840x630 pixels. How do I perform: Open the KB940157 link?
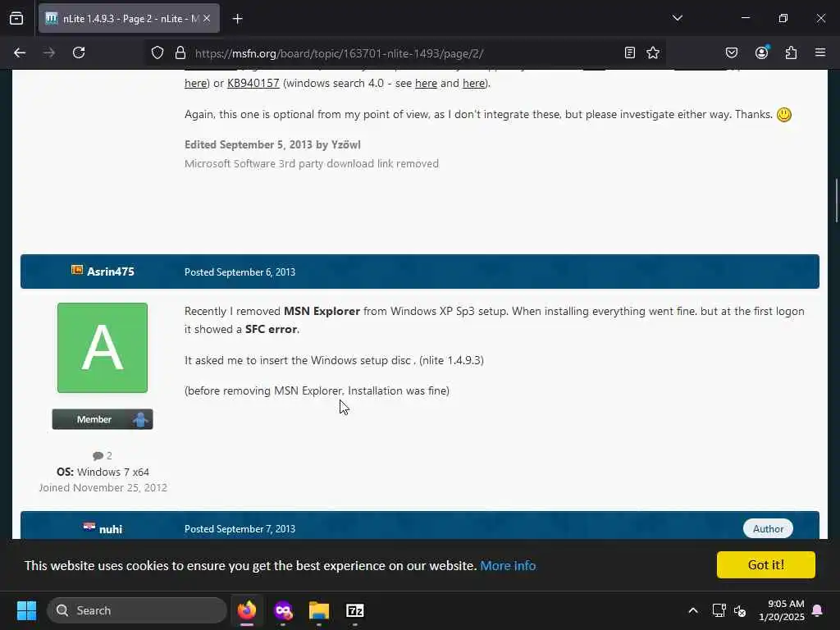coord(253,83)
